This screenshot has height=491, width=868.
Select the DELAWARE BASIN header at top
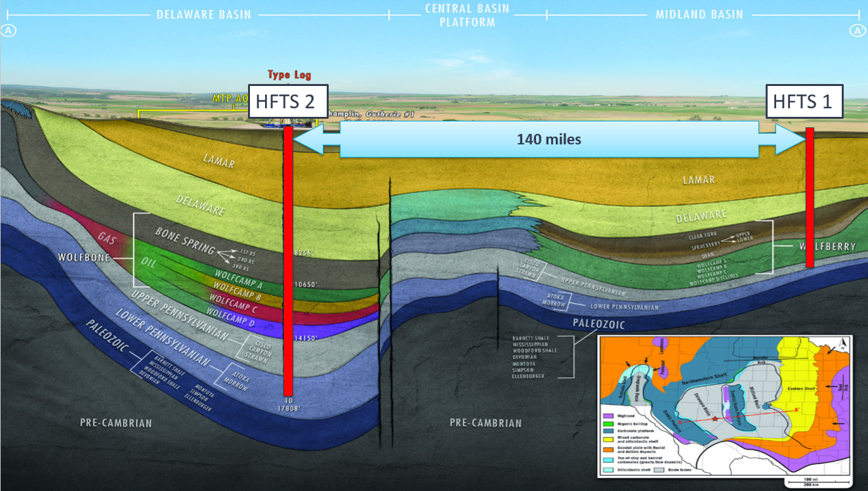point(203,14)
